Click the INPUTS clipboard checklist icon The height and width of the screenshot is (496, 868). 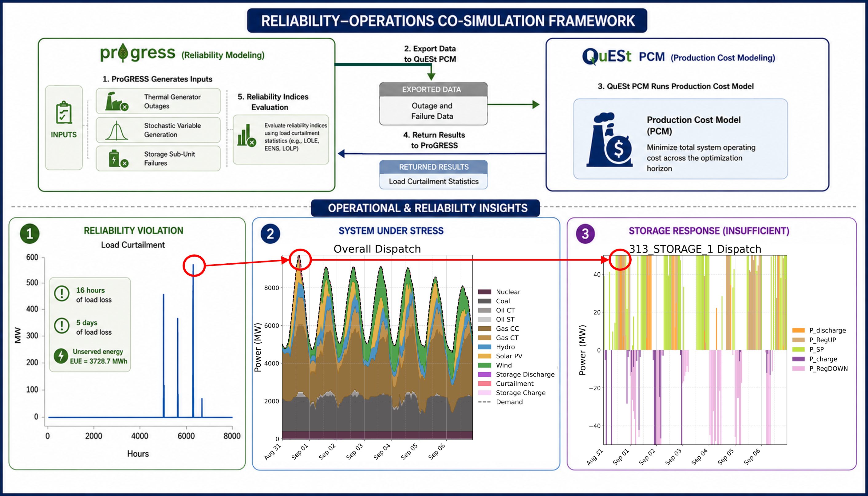pyautogui.click(x=64, y=112)
